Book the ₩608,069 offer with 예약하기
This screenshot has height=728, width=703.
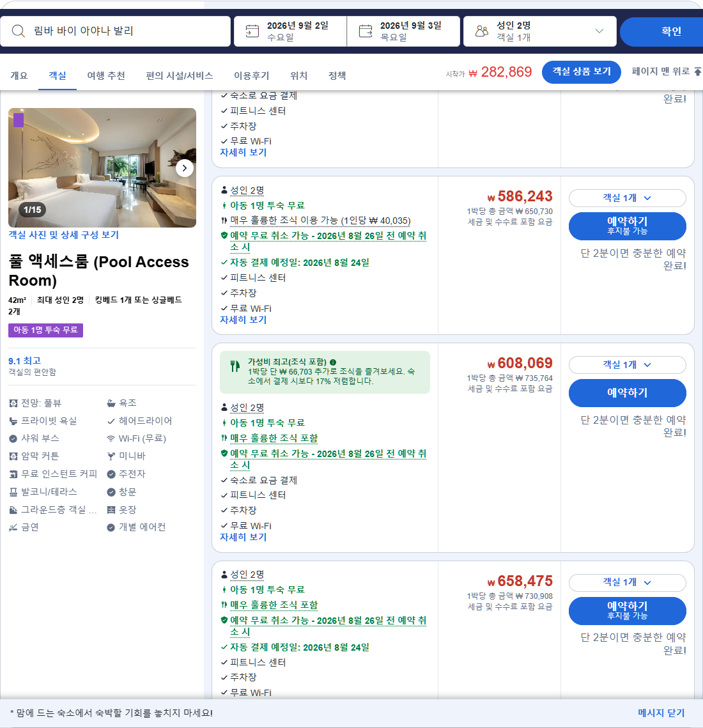pyautogui.click(x=627, y=393)
